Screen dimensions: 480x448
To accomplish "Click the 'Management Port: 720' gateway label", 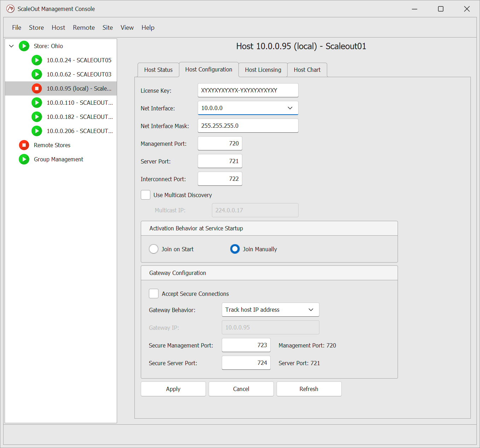I will click(x=307, y=345).
